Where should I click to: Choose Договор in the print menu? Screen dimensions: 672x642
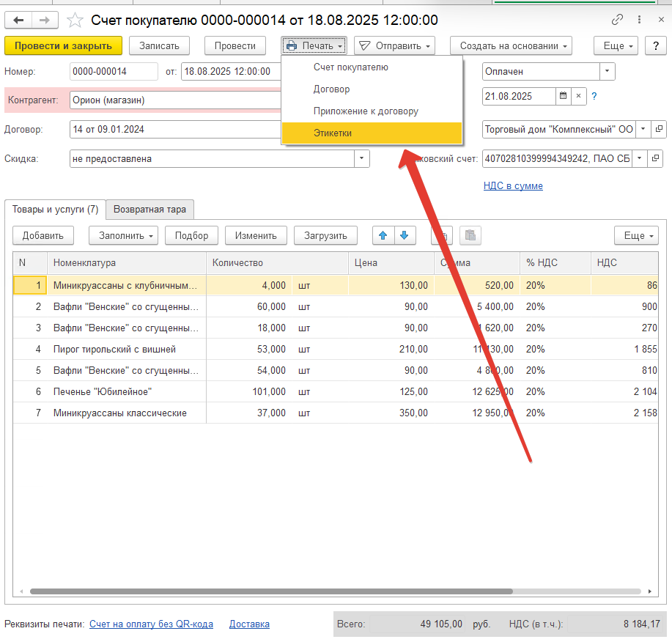coord(372,89)
